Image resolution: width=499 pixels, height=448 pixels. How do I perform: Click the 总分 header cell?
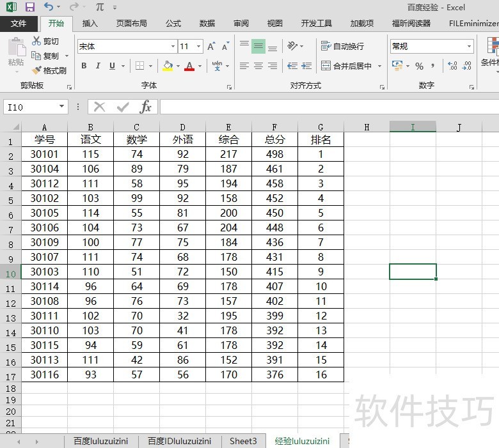coord(274,139)
